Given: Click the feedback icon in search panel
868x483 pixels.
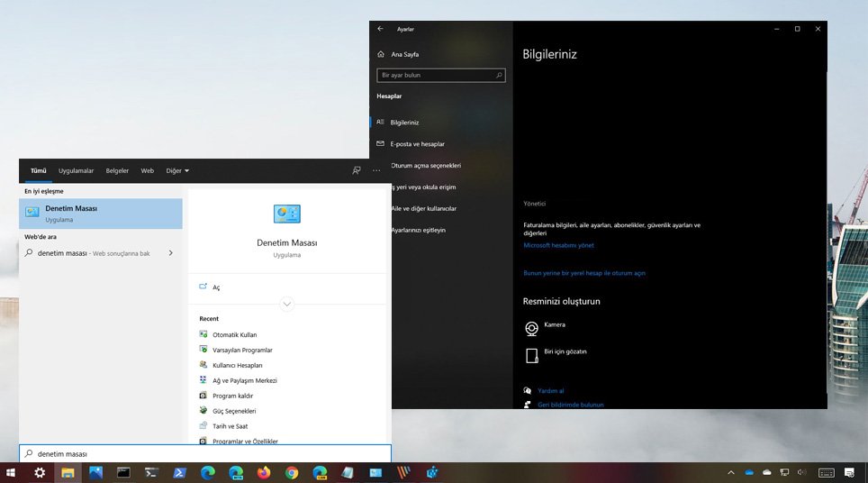Looking at the screenshot, I should point(357,170).
